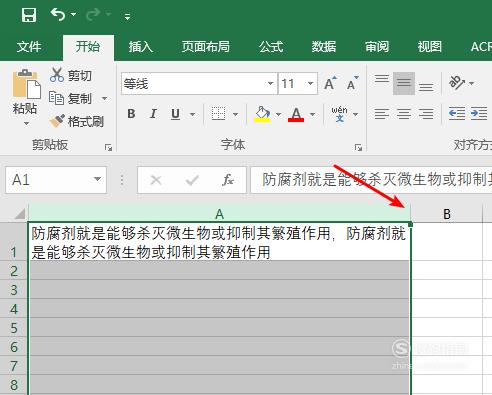Open the 公式 tab
Viewport: 492px width, 395px height.
[271, 47]
